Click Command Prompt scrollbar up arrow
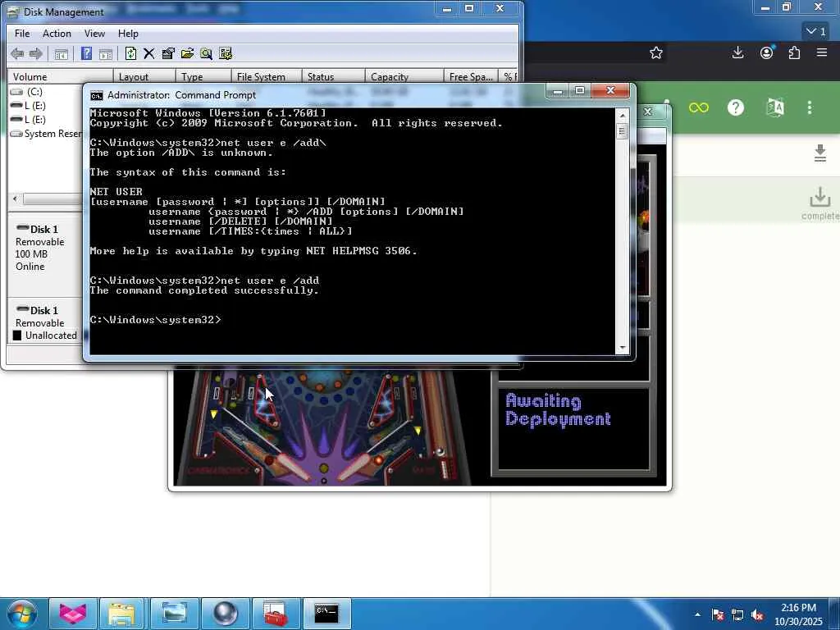This screenshot has width=840, height=630. click(x=622, y=115)
